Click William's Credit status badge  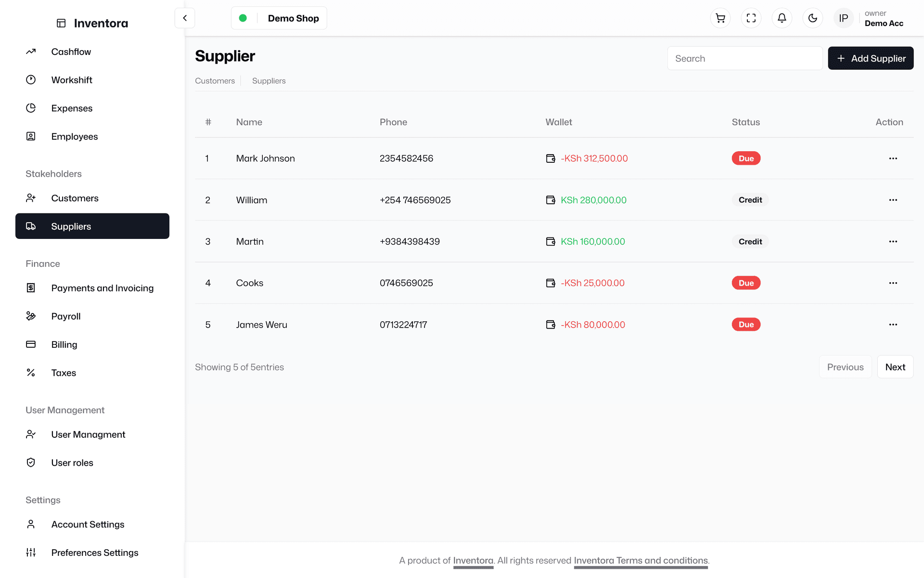pos(750,200)
